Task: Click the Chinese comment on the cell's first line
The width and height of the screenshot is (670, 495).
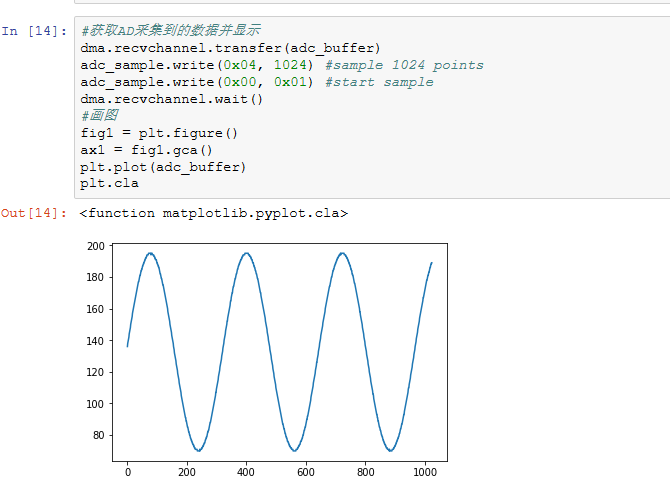Action: 171,31
